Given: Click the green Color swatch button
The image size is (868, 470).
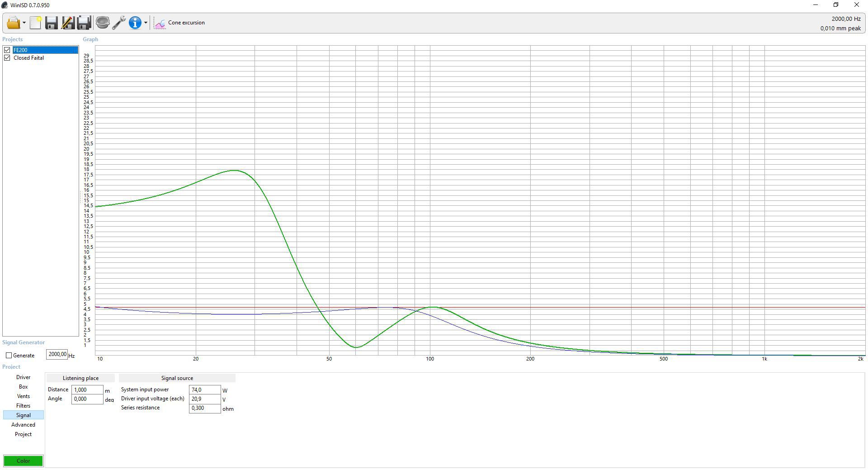Looking at the screenshot, I should pos(24,461).
